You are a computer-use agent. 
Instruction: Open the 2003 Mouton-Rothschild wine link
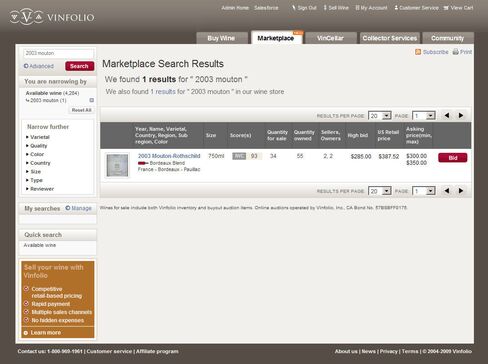pyautogui.click(x=169, y=156)
